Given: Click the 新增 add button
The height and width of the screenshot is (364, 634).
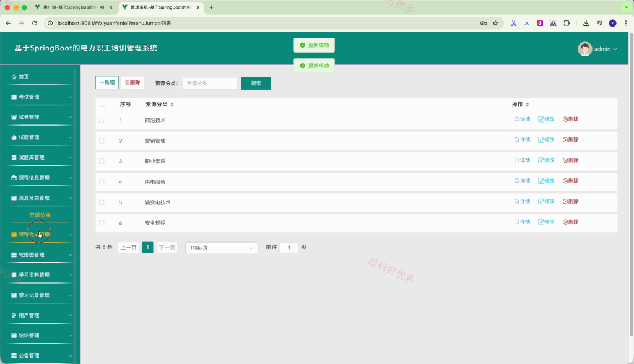Looking at the screenshot, I should pos(107,82).
